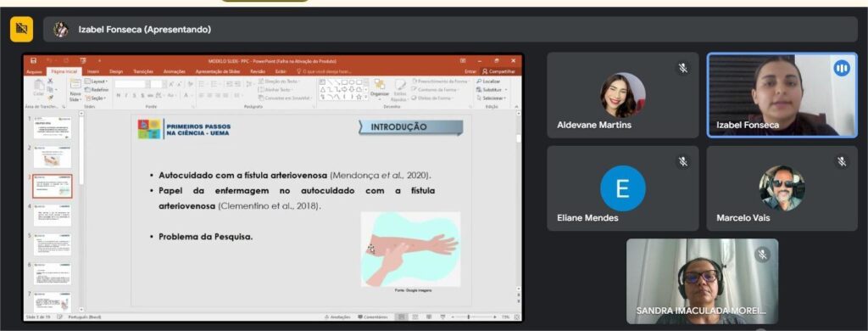Toggle Eliane Mendes muted microphone indicator
The height and width of the screenshot is (331, 868).
pyautogui.click(x=683, y=161)
